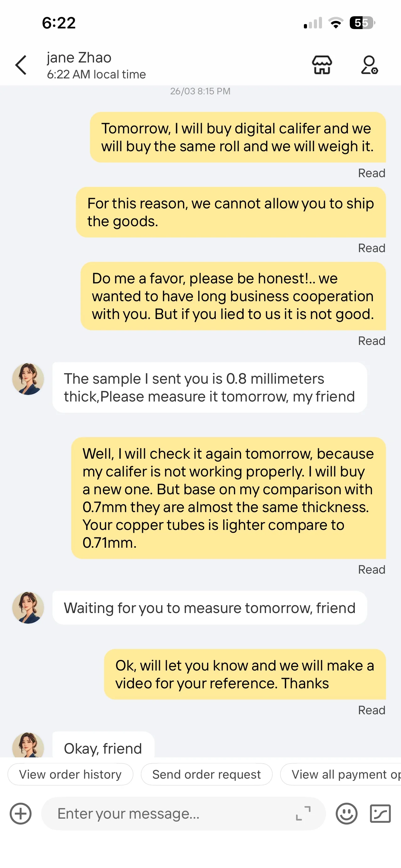Tap View order history chip
This screenshot has height=868, width=401.
(x=70, y=774)
